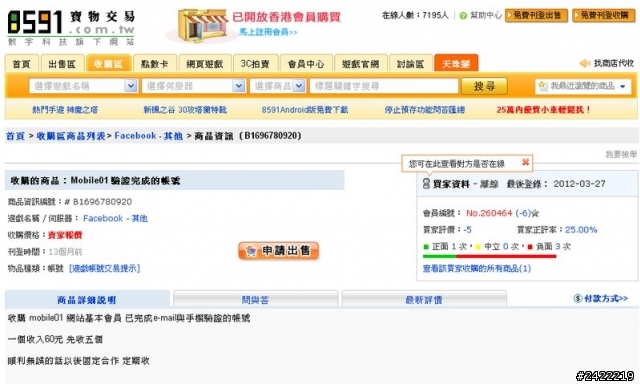Open the 停止預存功能問答匯總 link

[425, 110]
